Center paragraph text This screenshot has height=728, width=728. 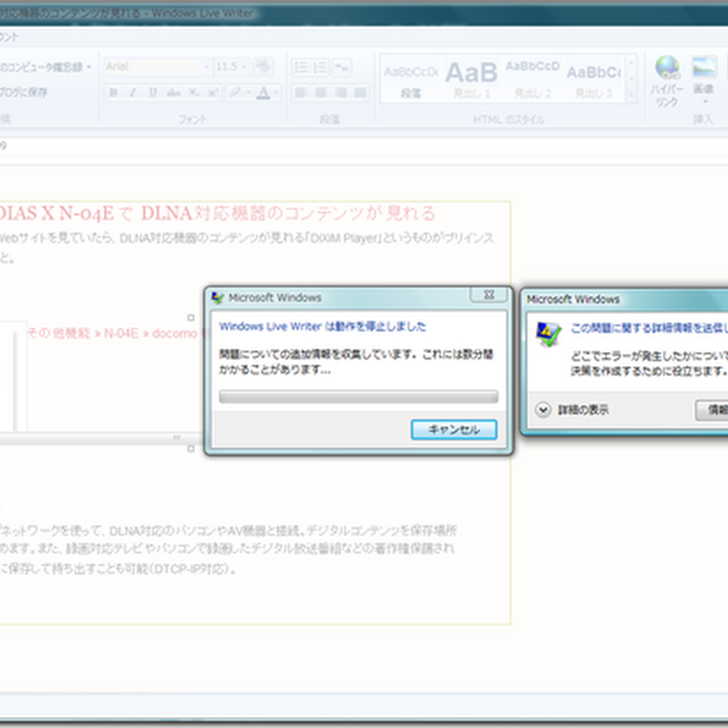[x=320, y=93]
